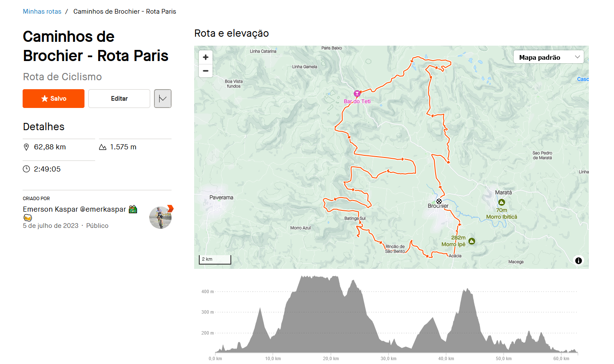Click the Bar do Teti map pin

click(x=357, y=94)
